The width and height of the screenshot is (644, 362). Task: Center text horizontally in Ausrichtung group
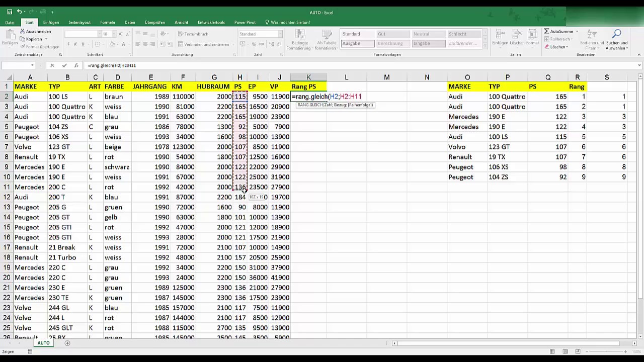145,44
